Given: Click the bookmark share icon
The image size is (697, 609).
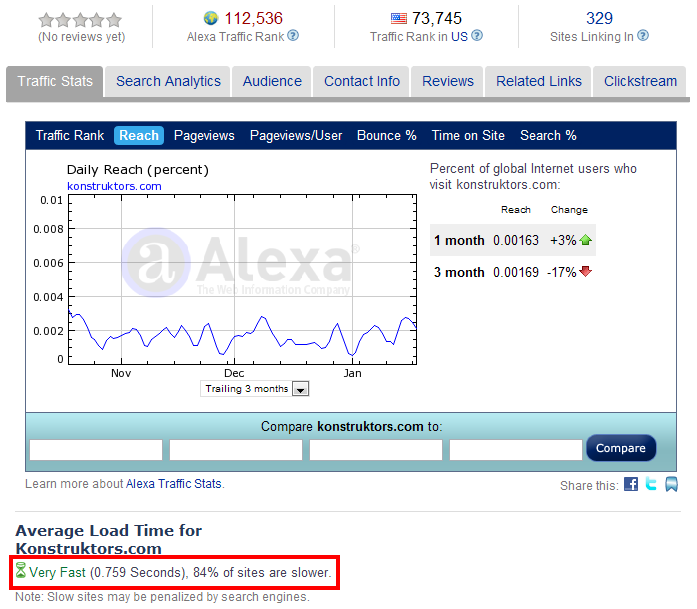Looking at the screenshot, I should pos(671,484).
